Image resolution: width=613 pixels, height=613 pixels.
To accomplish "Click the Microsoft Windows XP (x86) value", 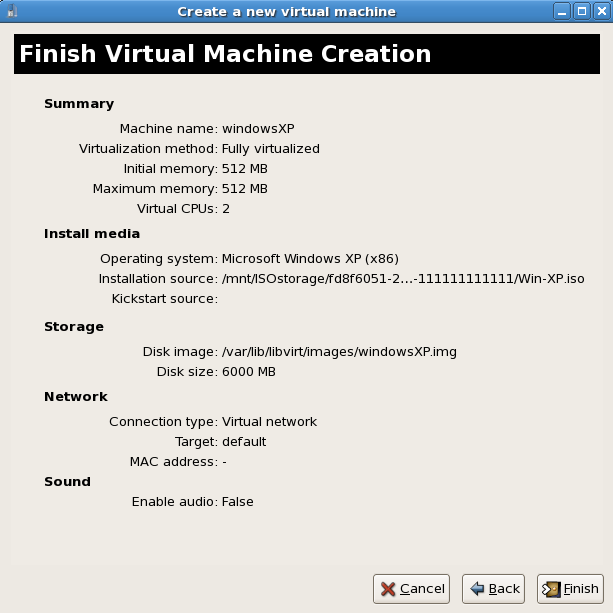I will pyautogui.click(x=310, y=259).
